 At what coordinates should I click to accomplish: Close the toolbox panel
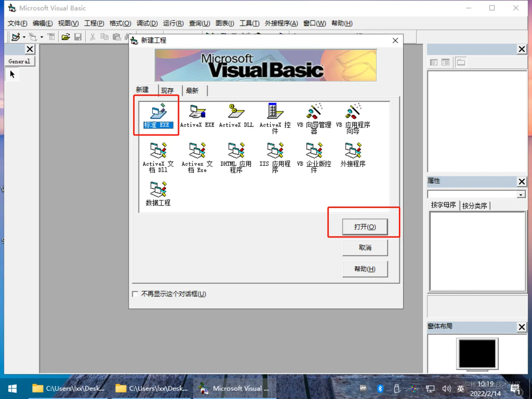point(30,49)
